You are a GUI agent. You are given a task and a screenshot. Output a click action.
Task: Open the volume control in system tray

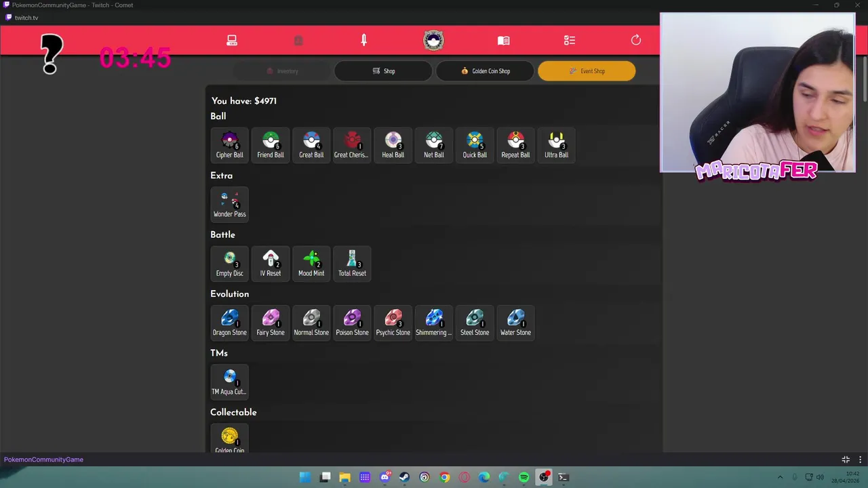[x=820, y=477]
